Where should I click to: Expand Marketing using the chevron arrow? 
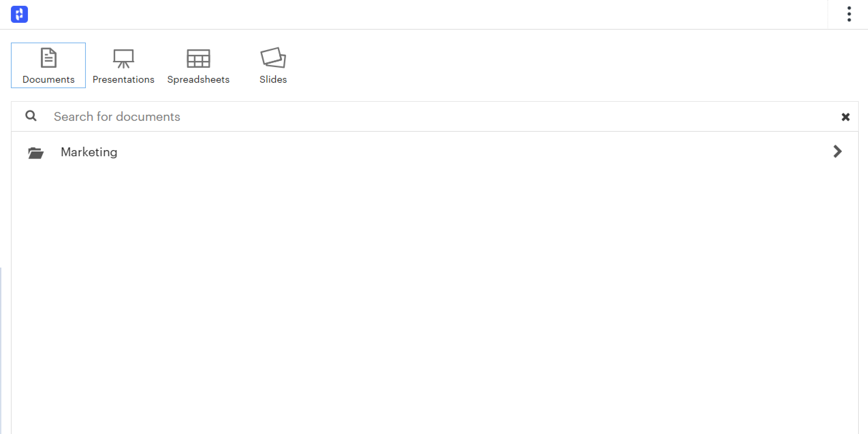pos(837,151)
